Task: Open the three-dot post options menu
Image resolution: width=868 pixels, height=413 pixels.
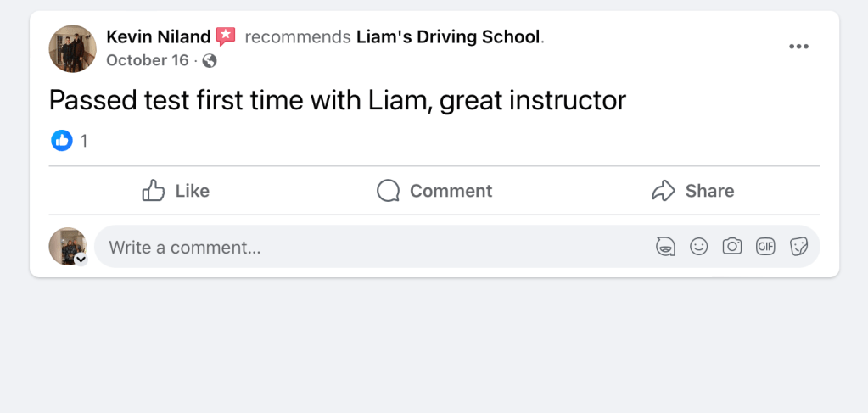Action: 798,47
